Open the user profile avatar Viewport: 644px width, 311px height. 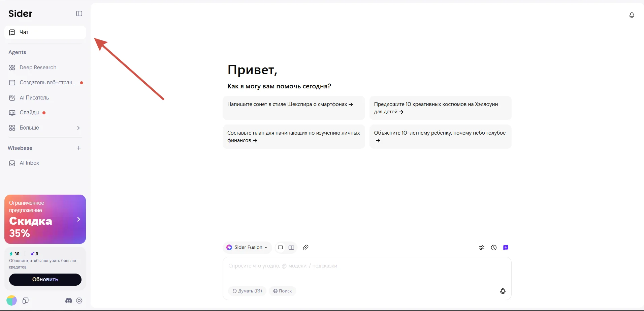11,301
